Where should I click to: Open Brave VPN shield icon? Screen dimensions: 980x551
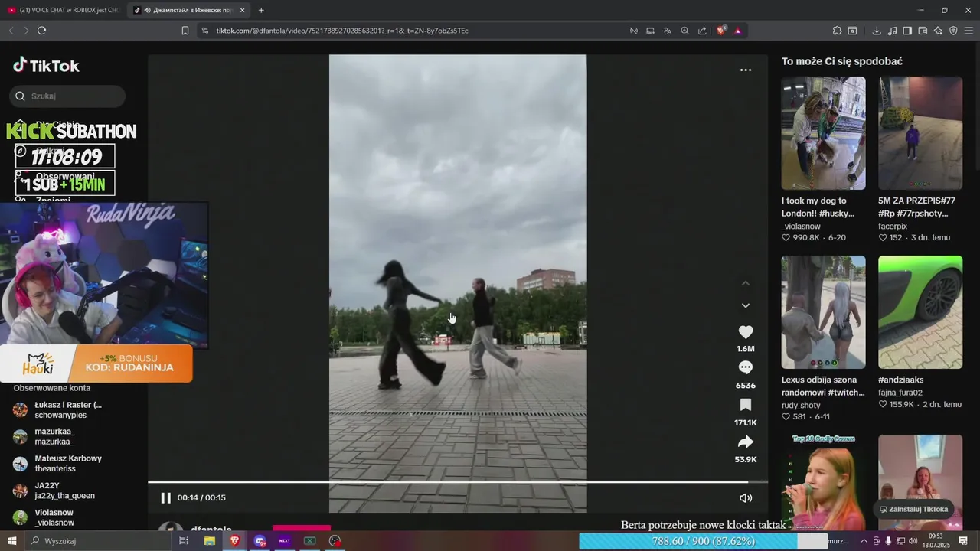[953, 31]
